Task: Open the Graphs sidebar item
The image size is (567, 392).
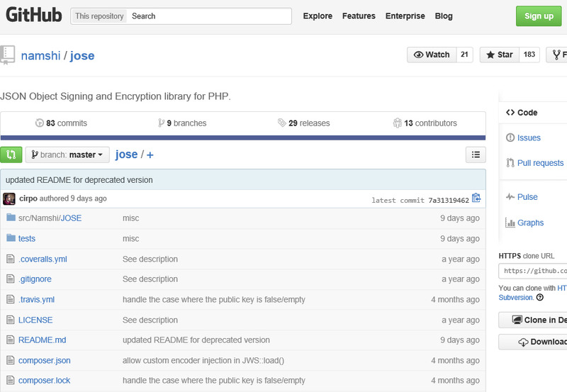Action: pos(530,223)
